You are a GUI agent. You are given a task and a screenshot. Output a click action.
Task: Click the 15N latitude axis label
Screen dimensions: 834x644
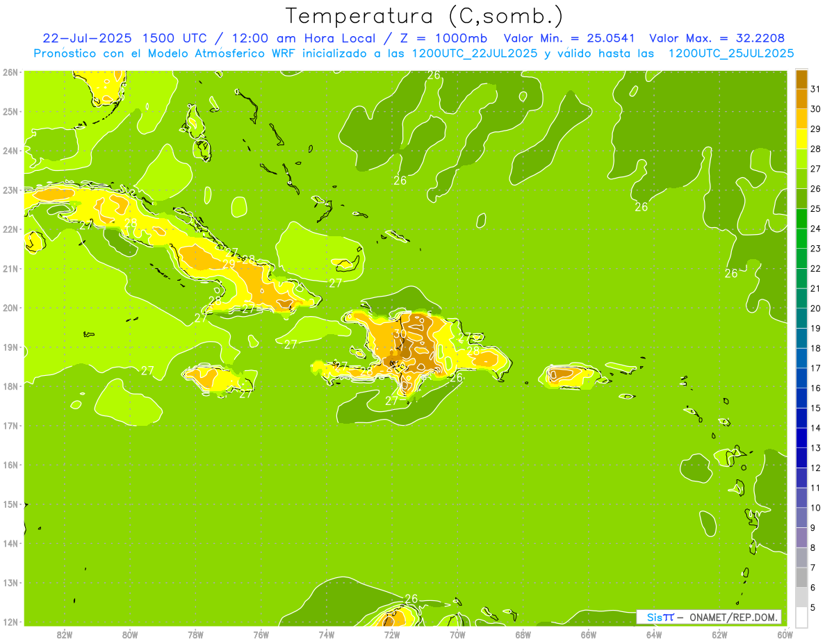coord(10,504)
